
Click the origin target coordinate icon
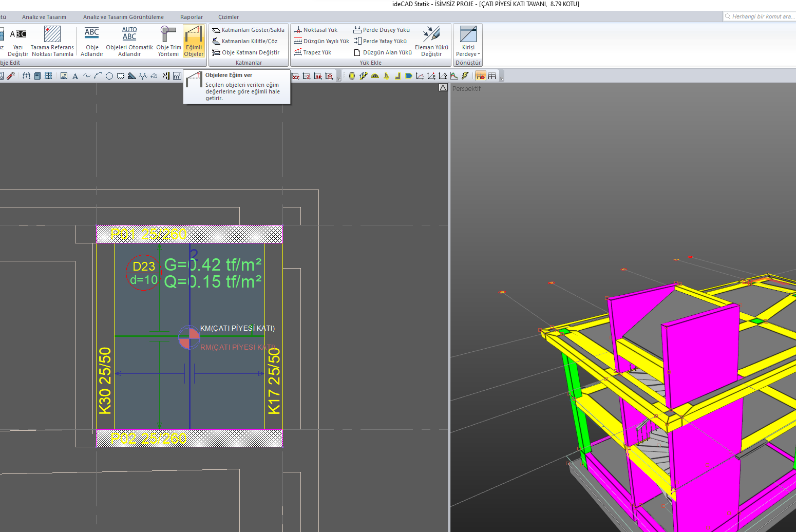329,76
